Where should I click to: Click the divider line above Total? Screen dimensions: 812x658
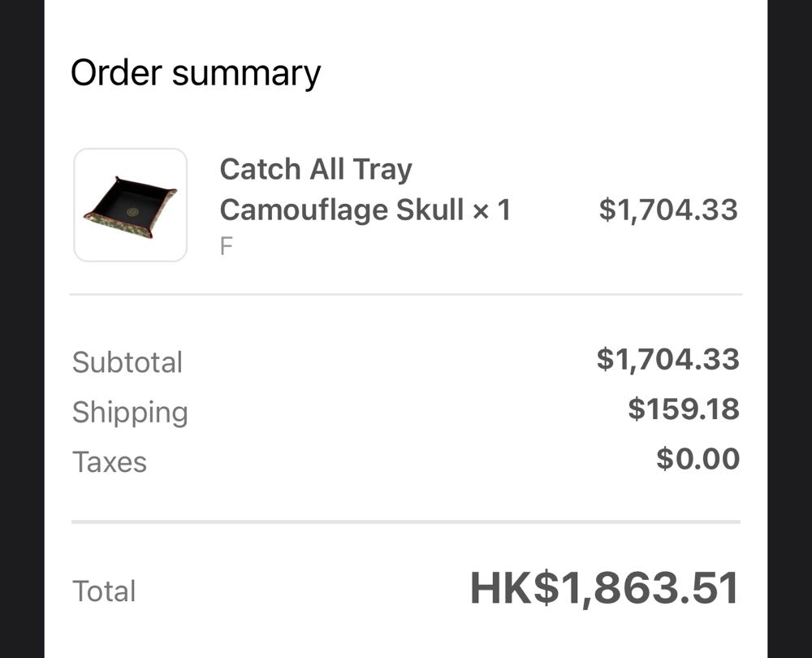pos(406,522)
